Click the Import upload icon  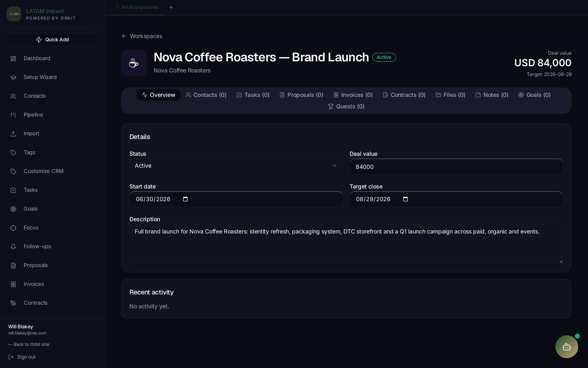click(13, 134)
